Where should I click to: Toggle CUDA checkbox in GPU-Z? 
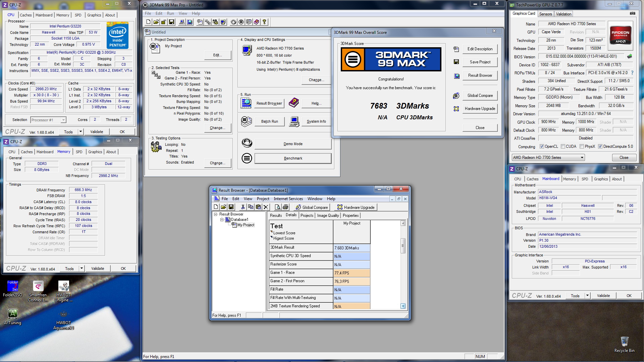[x=563, y=146]
